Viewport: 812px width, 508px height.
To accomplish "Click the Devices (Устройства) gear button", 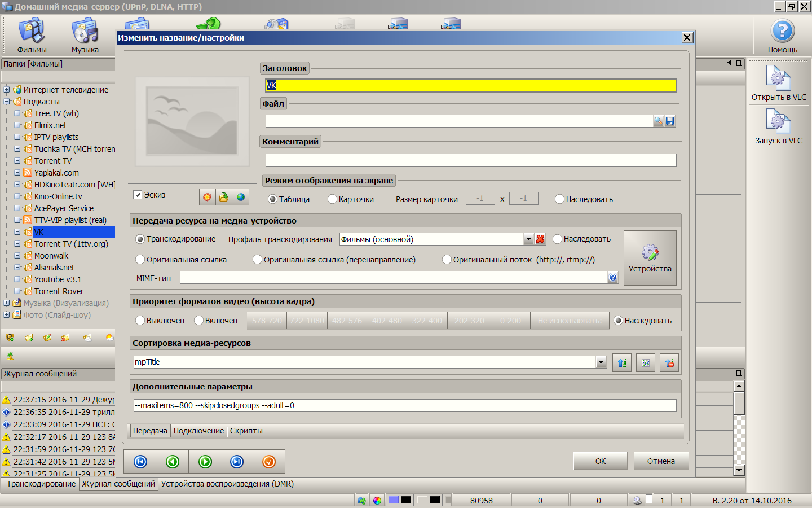I will pos(650,258).
